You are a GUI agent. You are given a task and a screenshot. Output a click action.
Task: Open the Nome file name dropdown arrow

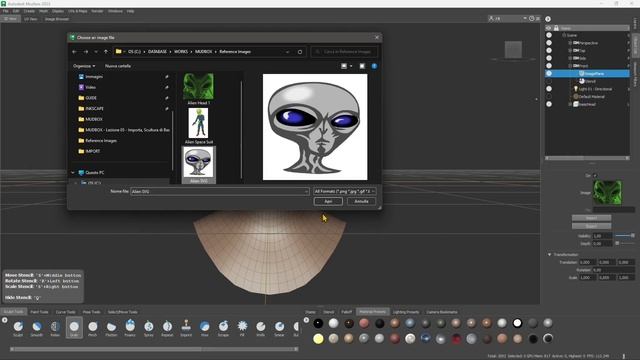tap(306, 191)
